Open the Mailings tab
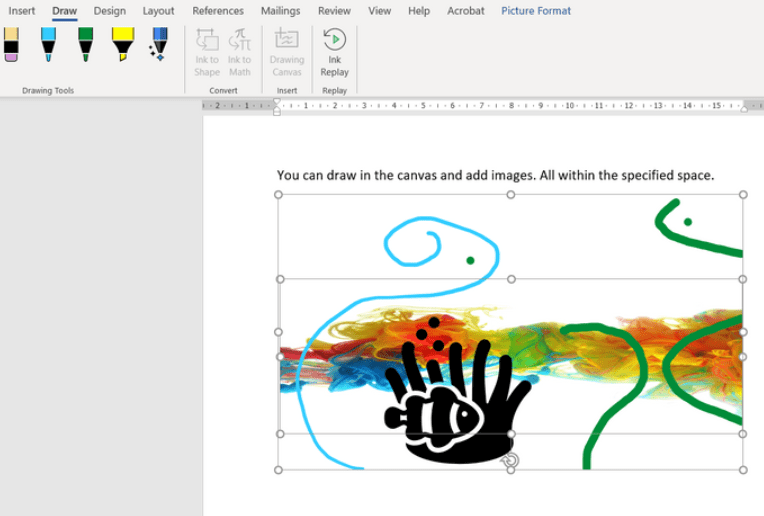This screenshot has width=764, height=516. [280, 11]
